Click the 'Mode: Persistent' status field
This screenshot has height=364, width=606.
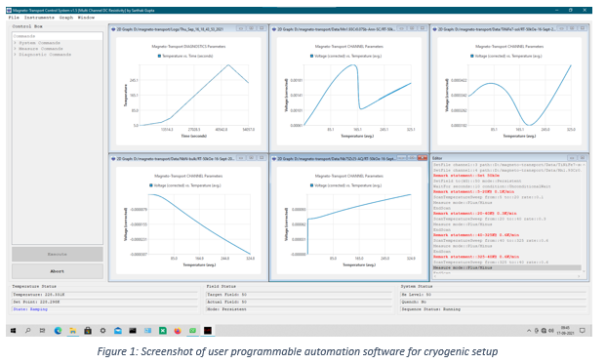tap(300, 309)
